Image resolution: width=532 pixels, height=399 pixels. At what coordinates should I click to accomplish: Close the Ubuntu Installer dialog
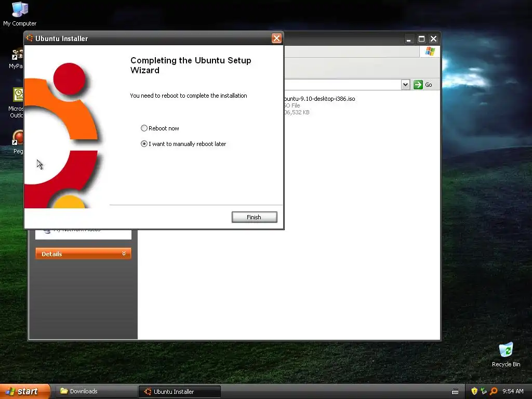[x=276, y=38]
